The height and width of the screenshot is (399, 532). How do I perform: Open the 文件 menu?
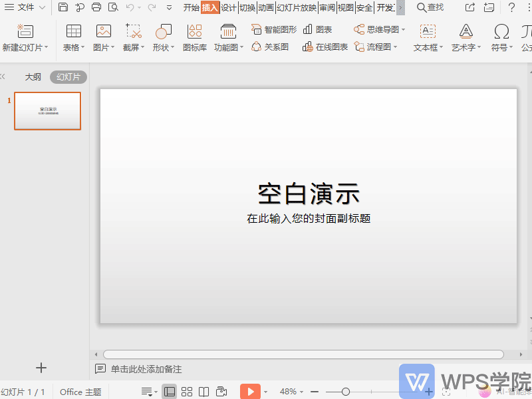25,7
